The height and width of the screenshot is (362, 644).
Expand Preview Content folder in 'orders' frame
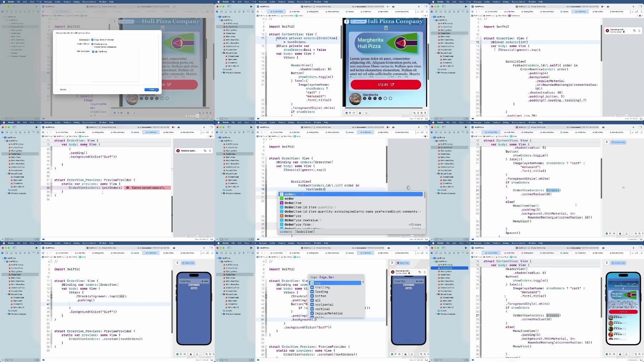[x=222, y=193]
